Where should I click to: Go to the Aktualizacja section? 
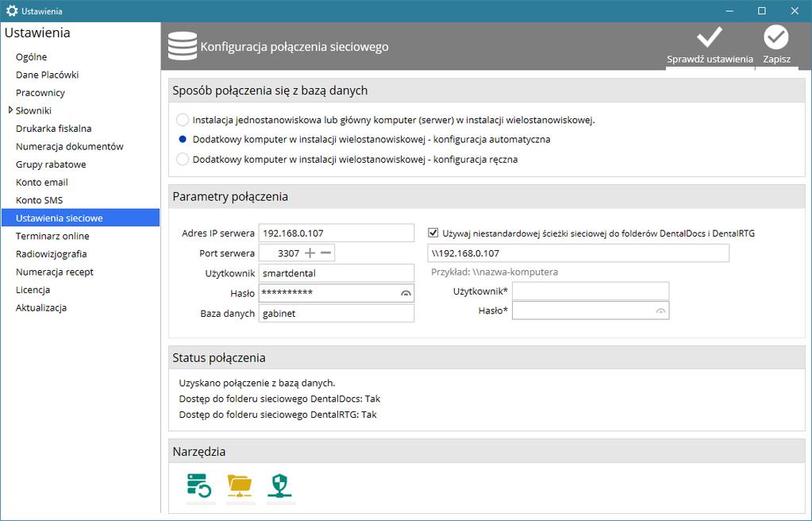[41, 308]
